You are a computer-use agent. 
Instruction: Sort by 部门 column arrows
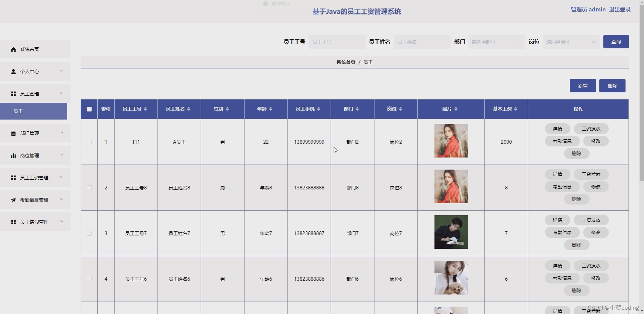357,109
